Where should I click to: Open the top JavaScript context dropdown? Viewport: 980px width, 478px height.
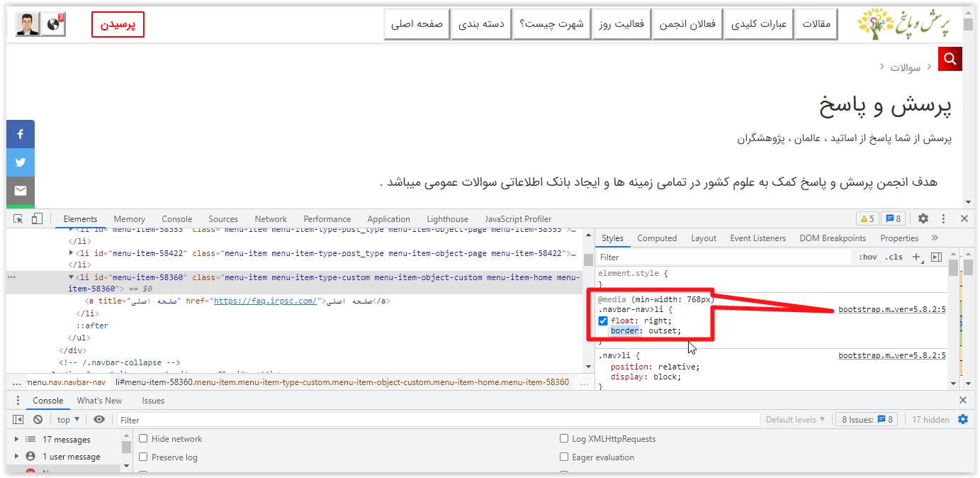(69, 420)
